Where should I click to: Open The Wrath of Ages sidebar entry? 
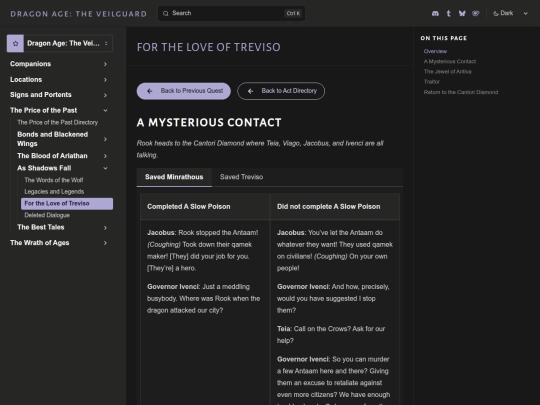[x=40, y=243]
